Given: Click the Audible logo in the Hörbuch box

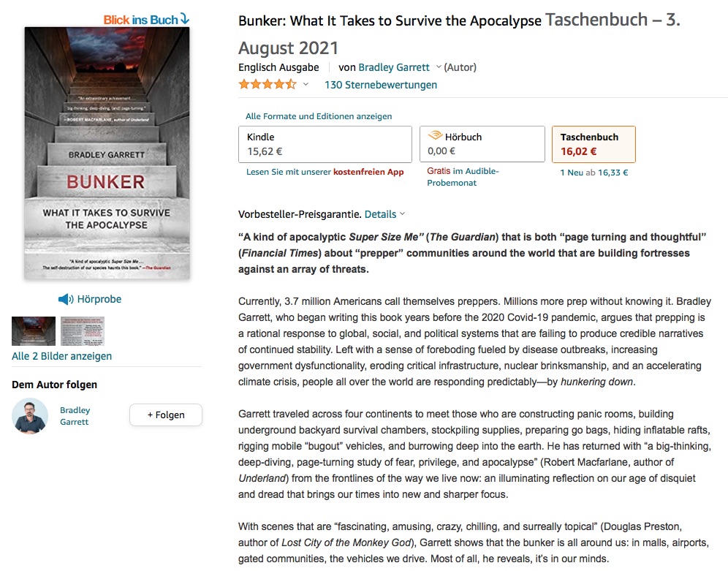Looking at the screenshot, I should tap(435, 136).
